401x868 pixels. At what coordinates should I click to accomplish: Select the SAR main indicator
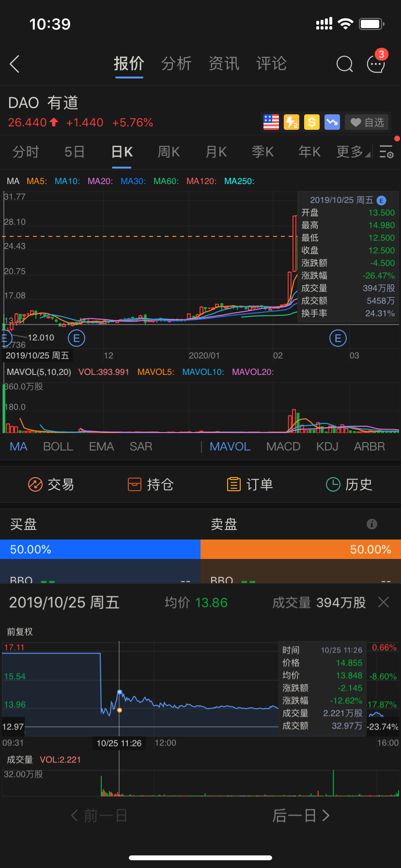(x=141, y=447)
